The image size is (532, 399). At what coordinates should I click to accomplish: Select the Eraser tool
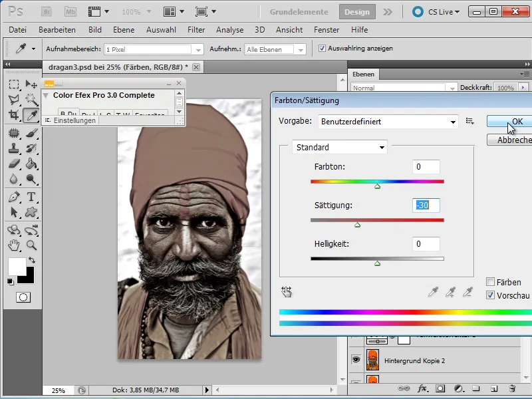(13, 164)
